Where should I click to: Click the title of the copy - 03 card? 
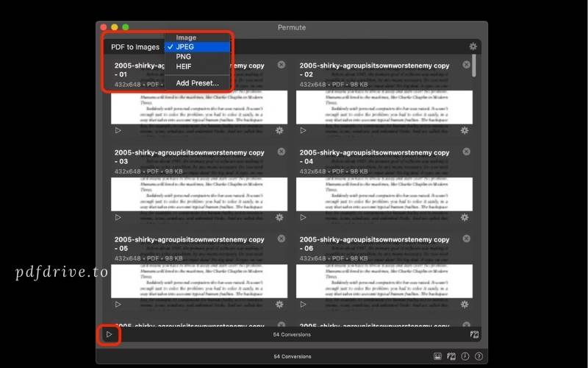tap(190, 157)
